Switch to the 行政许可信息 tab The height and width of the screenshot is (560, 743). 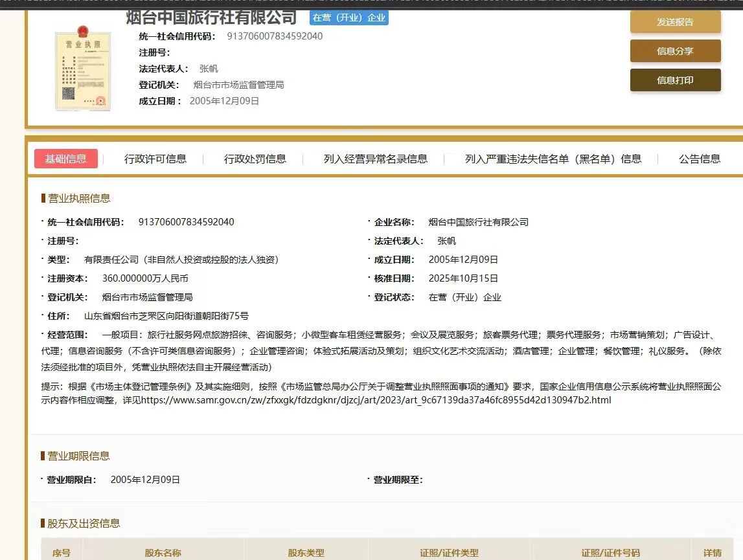(x=155, y=159)
